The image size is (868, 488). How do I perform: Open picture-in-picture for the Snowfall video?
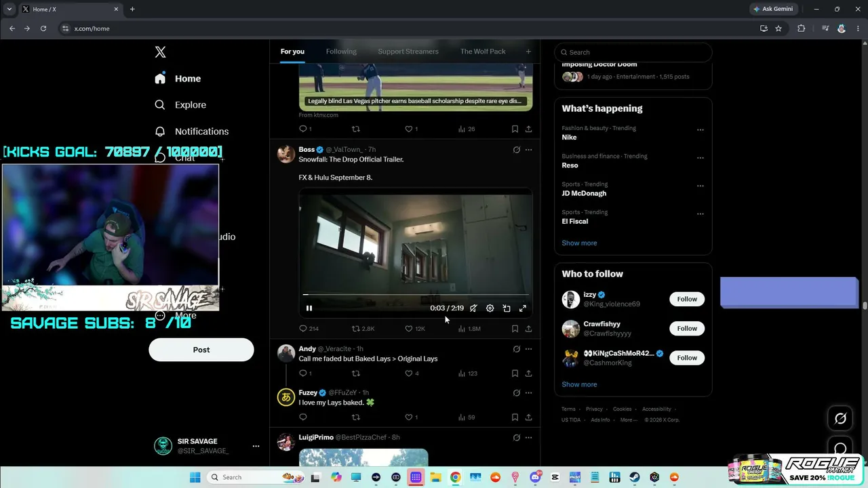507,308
